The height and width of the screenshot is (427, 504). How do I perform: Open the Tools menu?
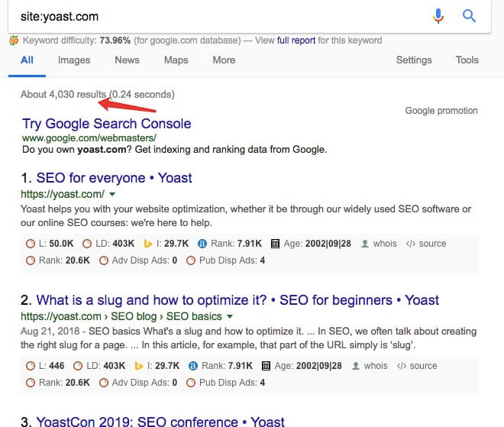click(x=467, y=60)
